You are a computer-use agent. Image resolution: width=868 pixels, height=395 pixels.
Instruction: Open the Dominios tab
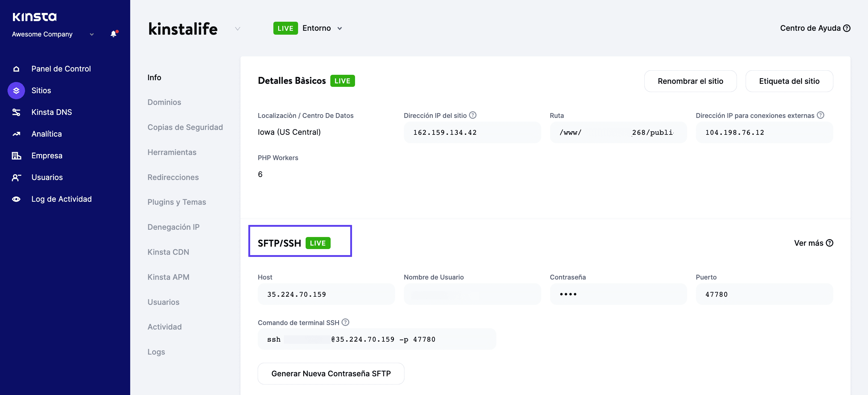[164, 102]
